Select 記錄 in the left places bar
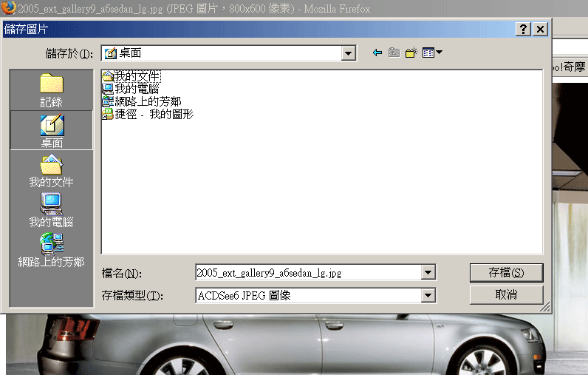 pos(51,90)
